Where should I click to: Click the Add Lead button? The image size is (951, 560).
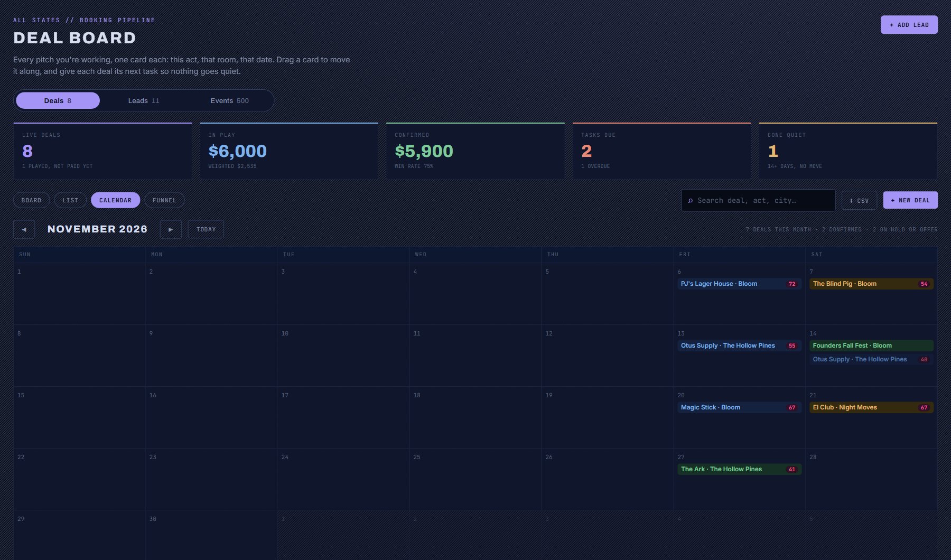pos(909,25)
